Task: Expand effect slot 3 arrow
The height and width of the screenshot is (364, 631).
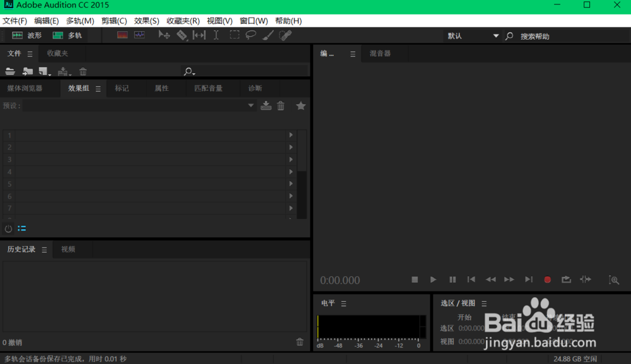Action: (290, 159)
